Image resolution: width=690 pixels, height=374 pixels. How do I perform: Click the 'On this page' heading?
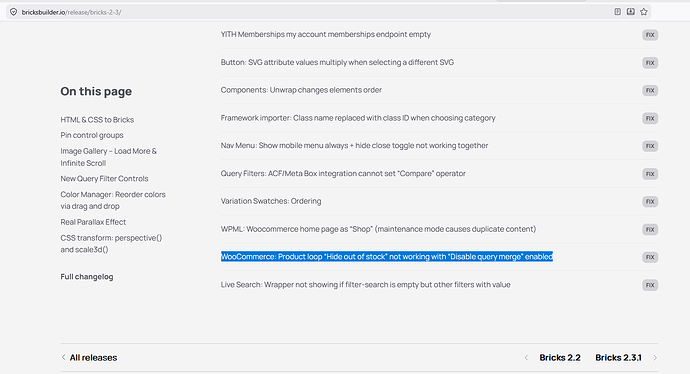[x=96, y=92]
